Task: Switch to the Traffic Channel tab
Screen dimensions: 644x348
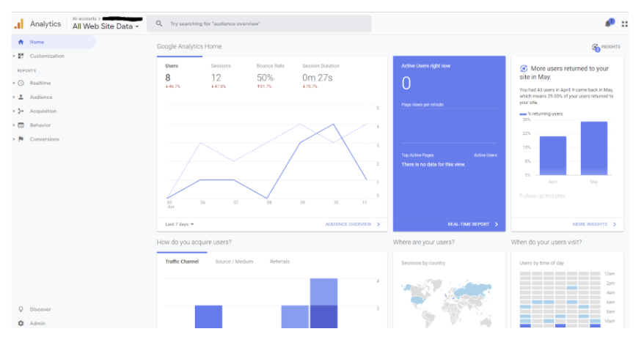Action: [182, 262]
